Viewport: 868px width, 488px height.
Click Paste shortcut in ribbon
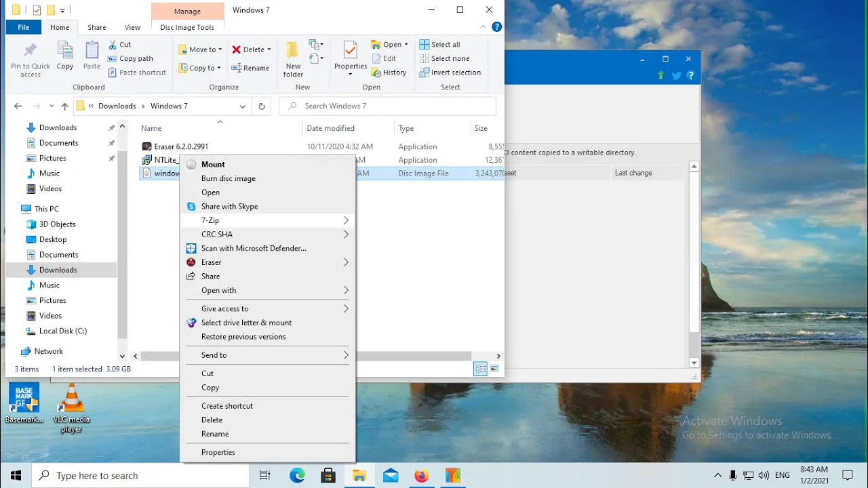pyautogui.click(x=137, y=73)
